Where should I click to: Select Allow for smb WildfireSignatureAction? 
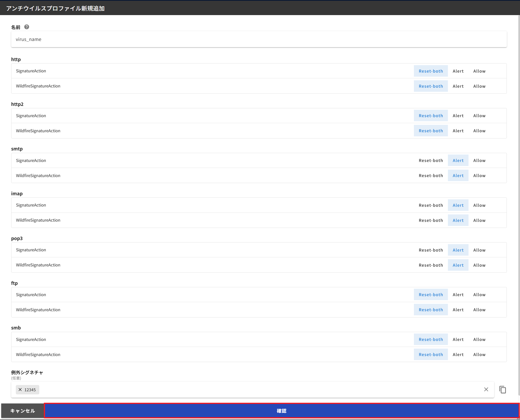479,354
